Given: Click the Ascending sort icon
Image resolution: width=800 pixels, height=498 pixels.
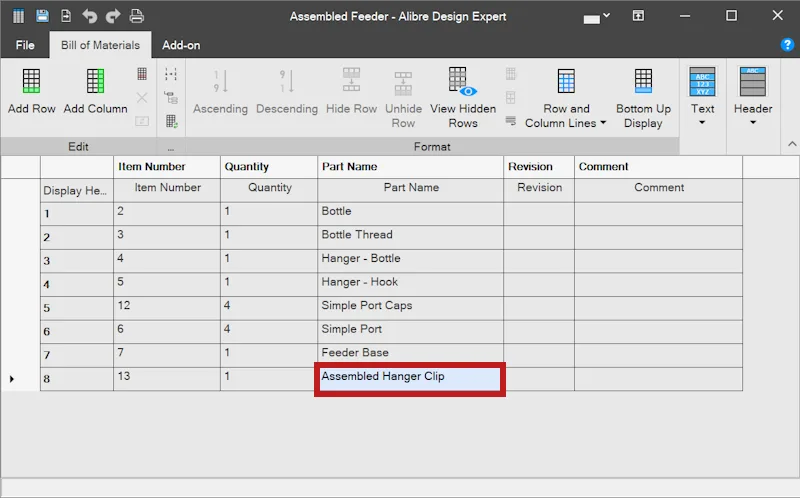Looking at the screenshot, I should 220,81.
